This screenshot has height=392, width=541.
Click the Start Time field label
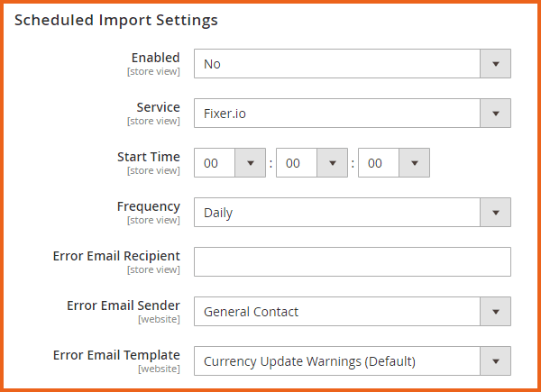click(149, 157)
